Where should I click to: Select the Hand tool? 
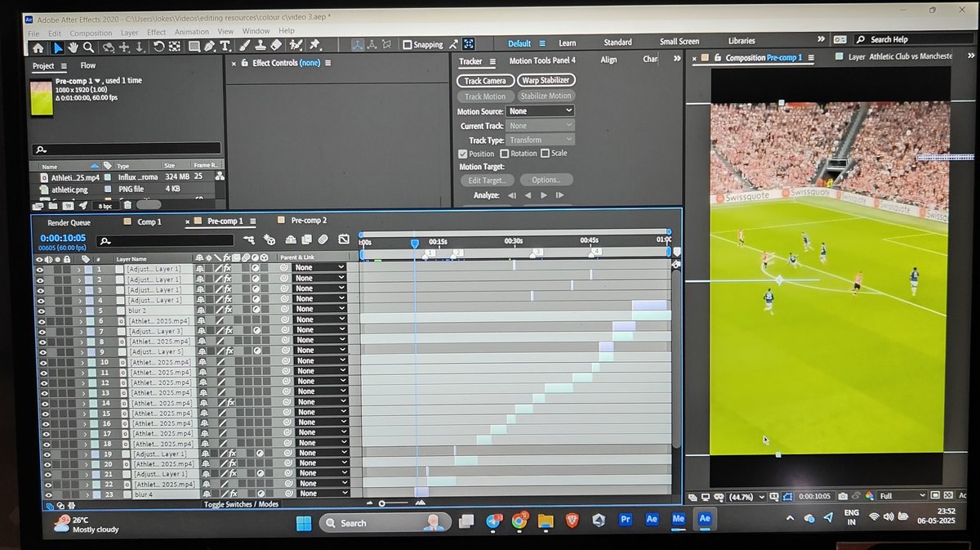tap(73, 47)
